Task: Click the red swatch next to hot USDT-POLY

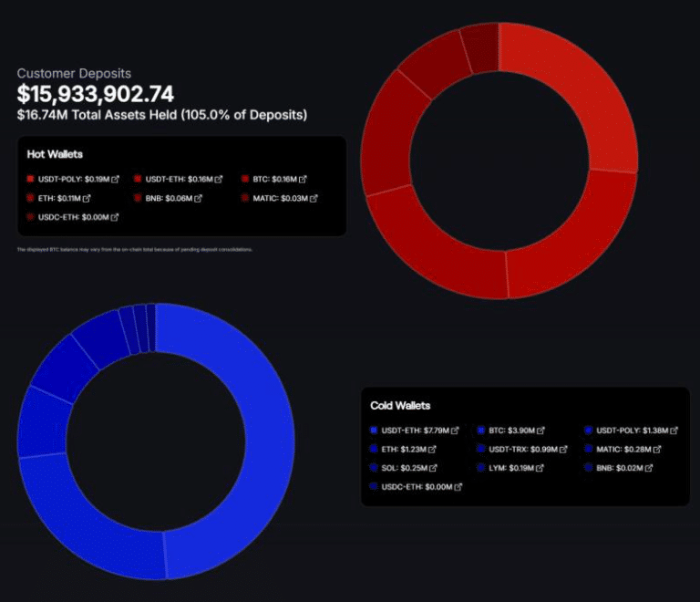Action: coord(30,179)
